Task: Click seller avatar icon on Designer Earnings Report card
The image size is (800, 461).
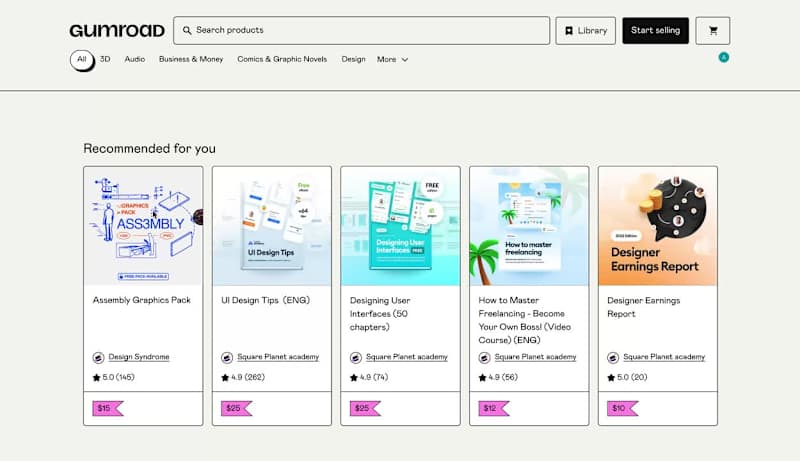Action: 613,357
